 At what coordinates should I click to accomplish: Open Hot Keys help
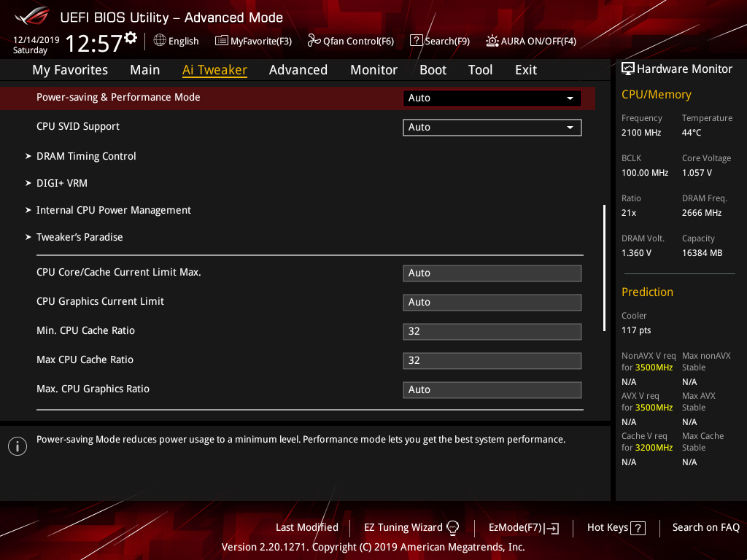[616, 528]
